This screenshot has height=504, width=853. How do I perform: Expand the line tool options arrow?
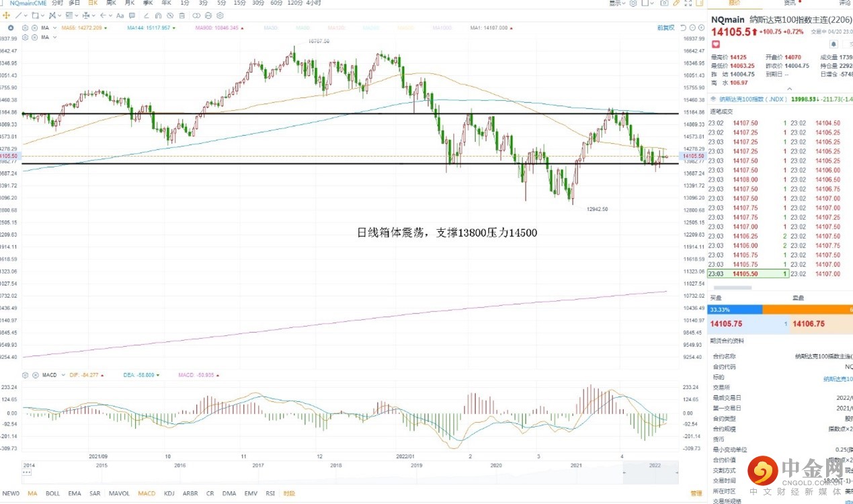(26, 15)
